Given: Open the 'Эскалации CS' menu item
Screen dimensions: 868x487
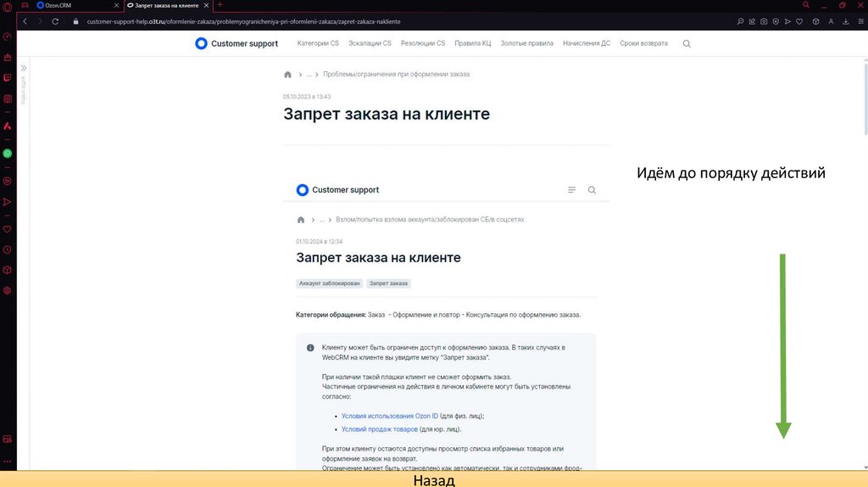Looking at the screenshot, I should click(370, 43).
